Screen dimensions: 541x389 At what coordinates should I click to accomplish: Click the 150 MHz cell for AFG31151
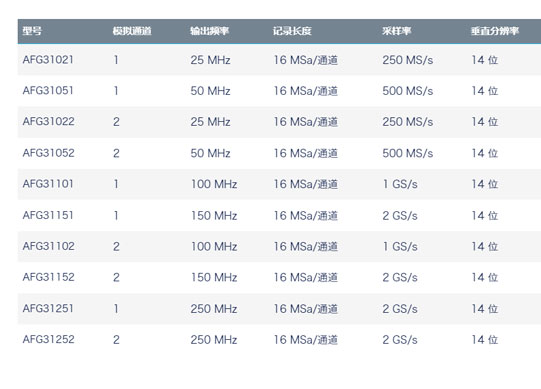214,216
